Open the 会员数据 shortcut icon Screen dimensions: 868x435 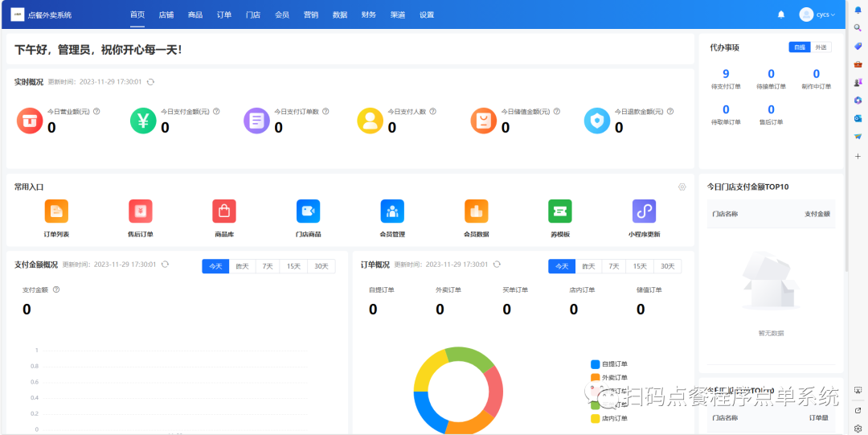pos(476,211)
